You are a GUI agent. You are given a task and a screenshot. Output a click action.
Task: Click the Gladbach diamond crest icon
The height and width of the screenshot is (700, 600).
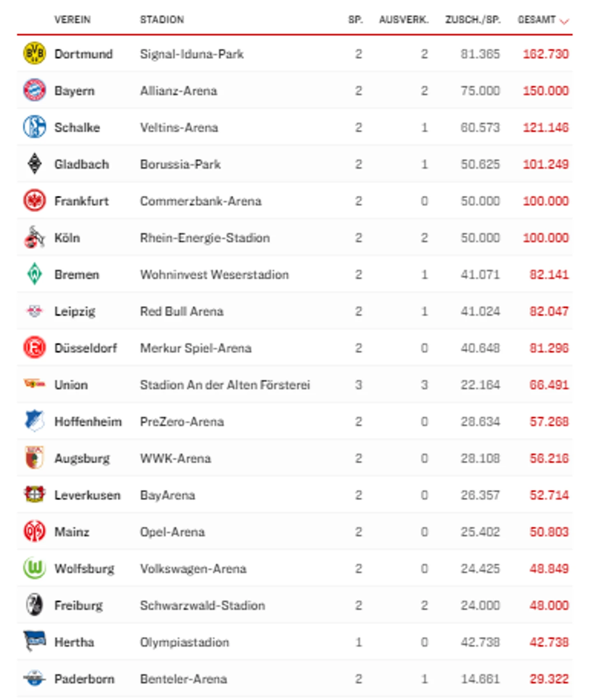(35, 164)
